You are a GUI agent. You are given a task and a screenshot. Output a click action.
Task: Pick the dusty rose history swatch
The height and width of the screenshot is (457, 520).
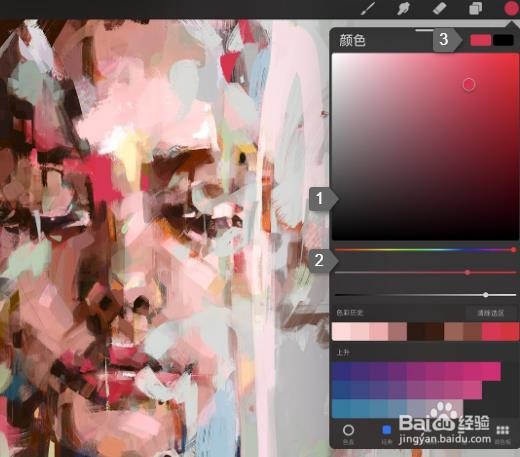[x=398, y=331]
